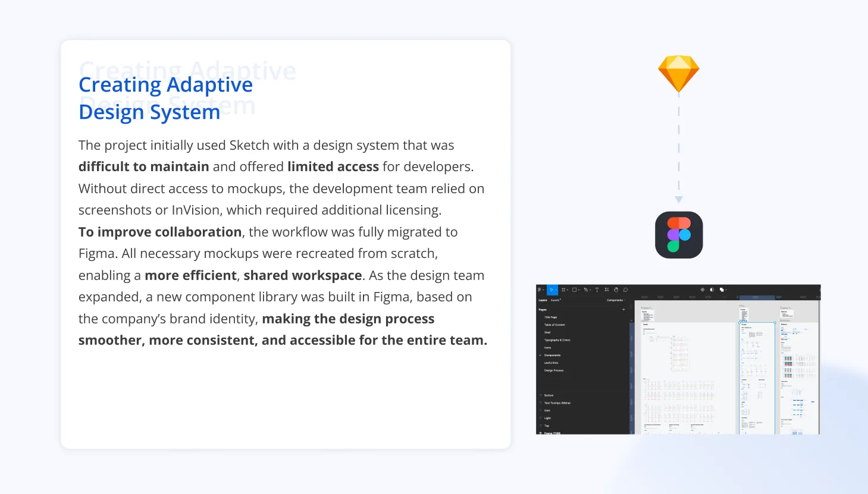868x494 pixels.
Task: Select the Dark text layer
Action: tap(547, 411)
